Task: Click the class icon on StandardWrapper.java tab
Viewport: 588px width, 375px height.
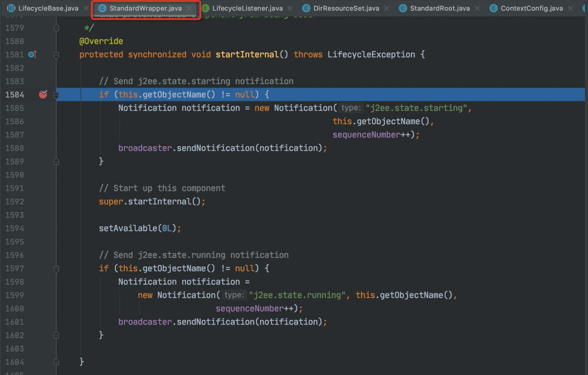Action: 102,8
